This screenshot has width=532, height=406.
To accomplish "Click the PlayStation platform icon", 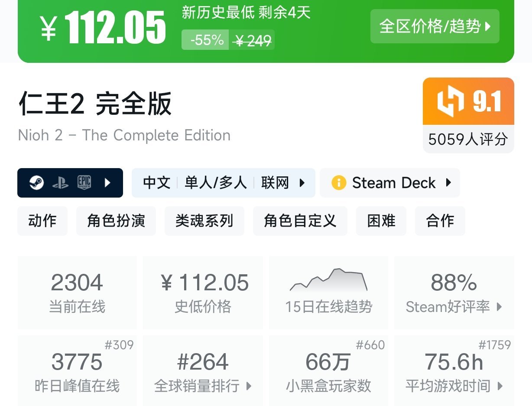I will 60,183.
